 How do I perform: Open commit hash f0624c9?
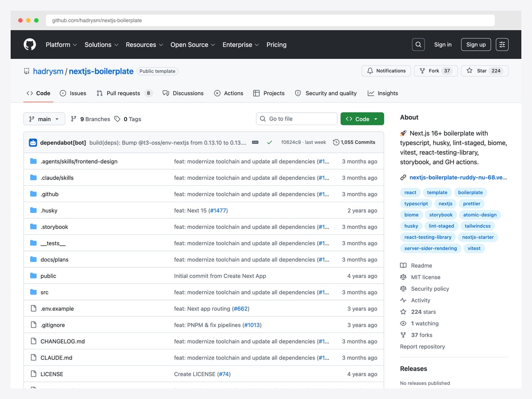[292, 142]
